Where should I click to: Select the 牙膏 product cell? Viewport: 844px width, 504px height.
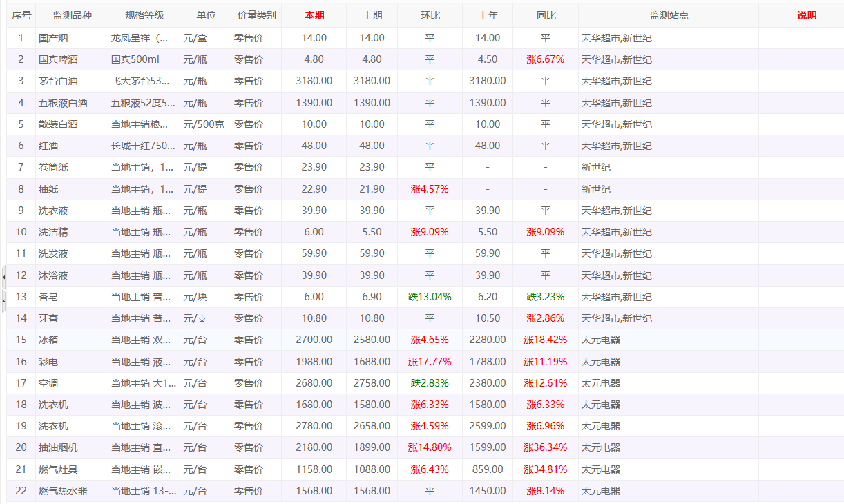pos(72,318)
